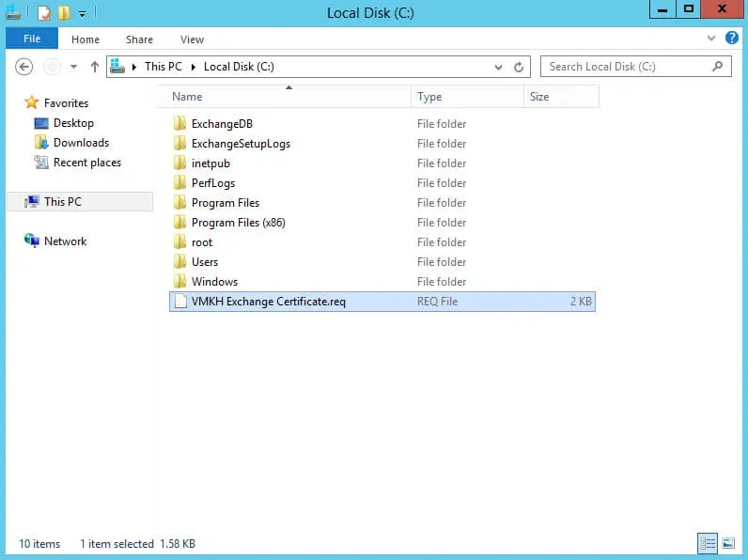The height and width of the screenshot is (560, 748).
Task: Open address bar history dropdown
Action: [498, 68]
